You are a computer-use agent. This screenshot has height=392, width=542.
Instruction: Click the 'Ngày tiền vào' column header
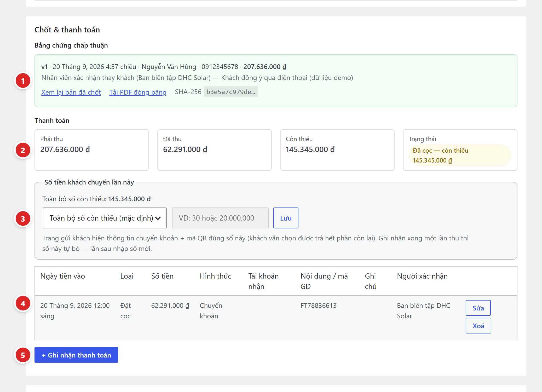[x=63, y=276]
